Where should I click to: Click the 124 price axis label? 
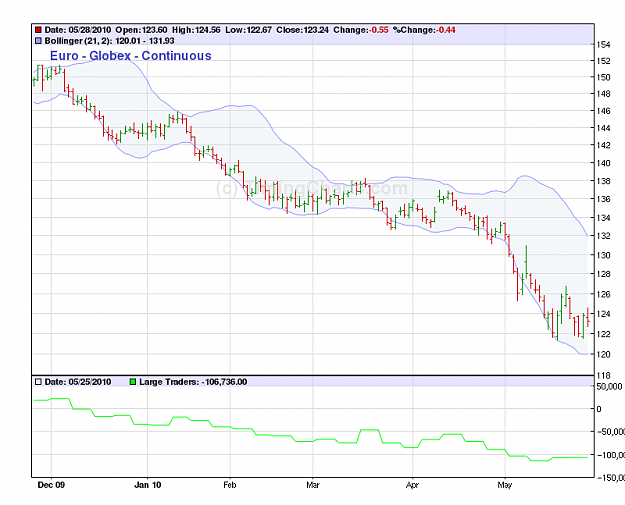[x=603, y=314]
